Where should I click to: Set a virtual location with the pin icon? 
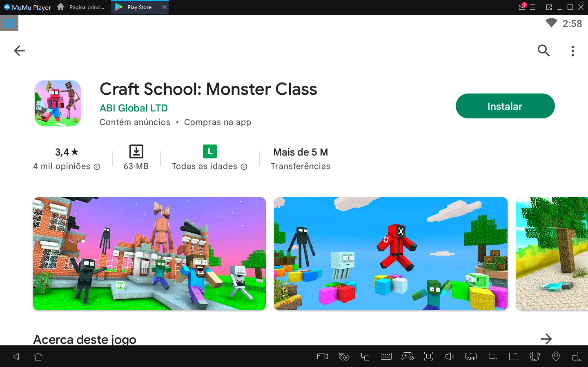556,356
